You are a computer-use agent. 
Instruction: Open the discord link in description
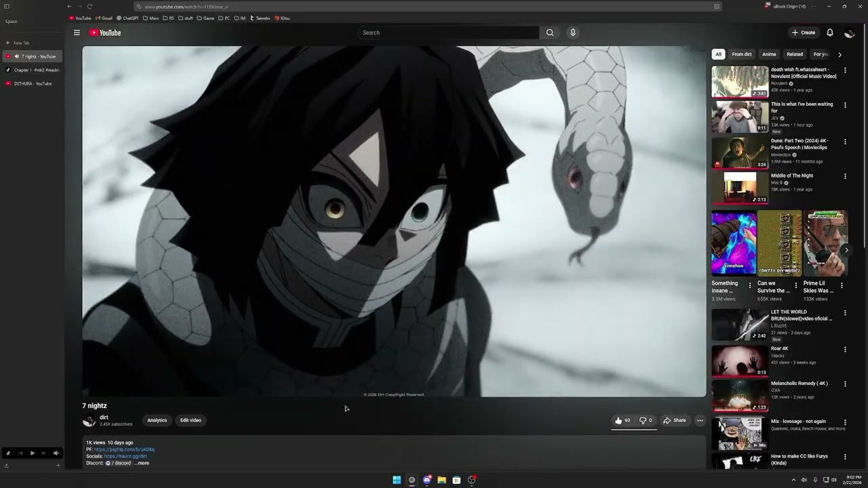119,463
